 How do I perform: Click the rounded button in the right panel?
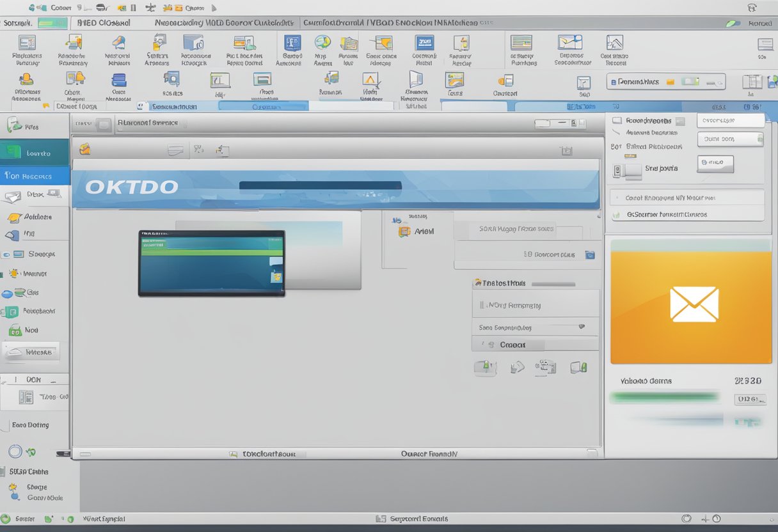715,164
